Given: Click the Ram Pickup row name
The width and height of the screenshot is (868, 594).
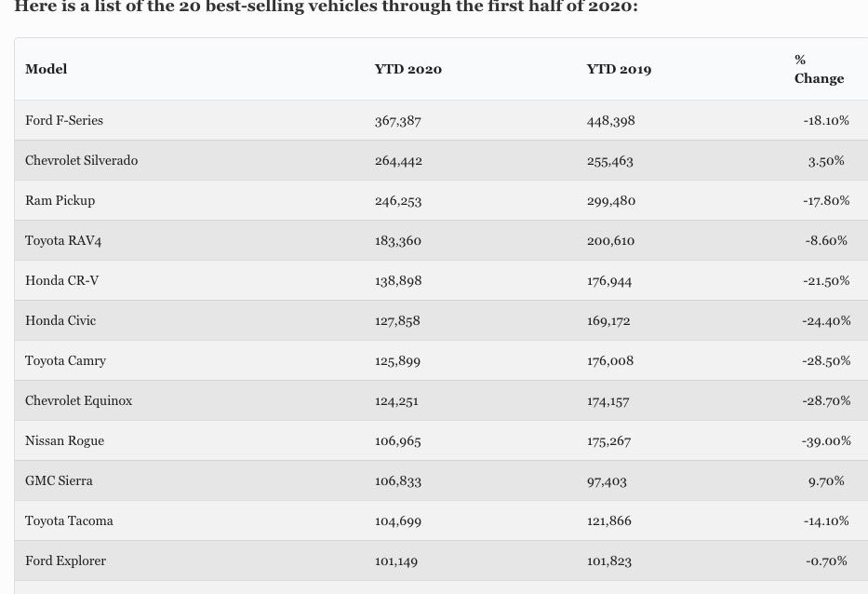Looking at the screenshot, I should click(x=60, y=200).
